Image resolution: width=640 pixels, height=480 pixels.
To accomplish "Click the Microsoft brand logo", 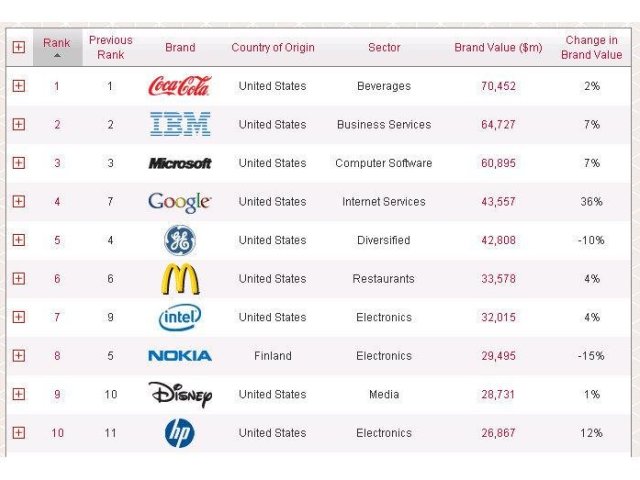I will coord(180,163).
